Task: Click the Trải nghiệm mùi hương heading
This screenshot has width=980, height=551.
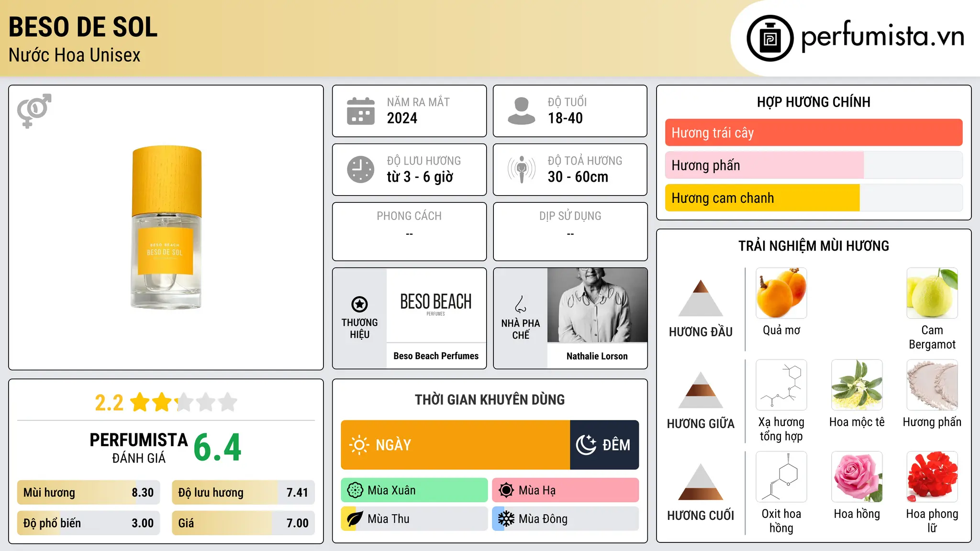Action: (x=813, y=246)
